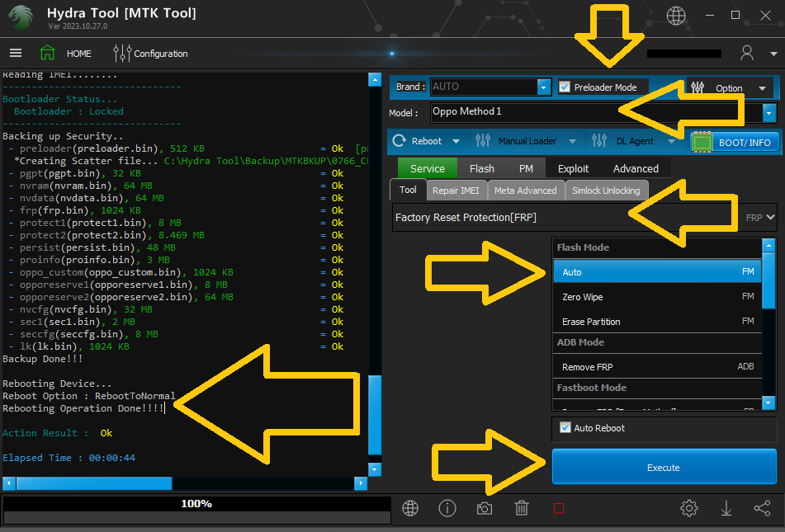Click the share icon
This screenshot has height=532, width=785.
(763, 508)
